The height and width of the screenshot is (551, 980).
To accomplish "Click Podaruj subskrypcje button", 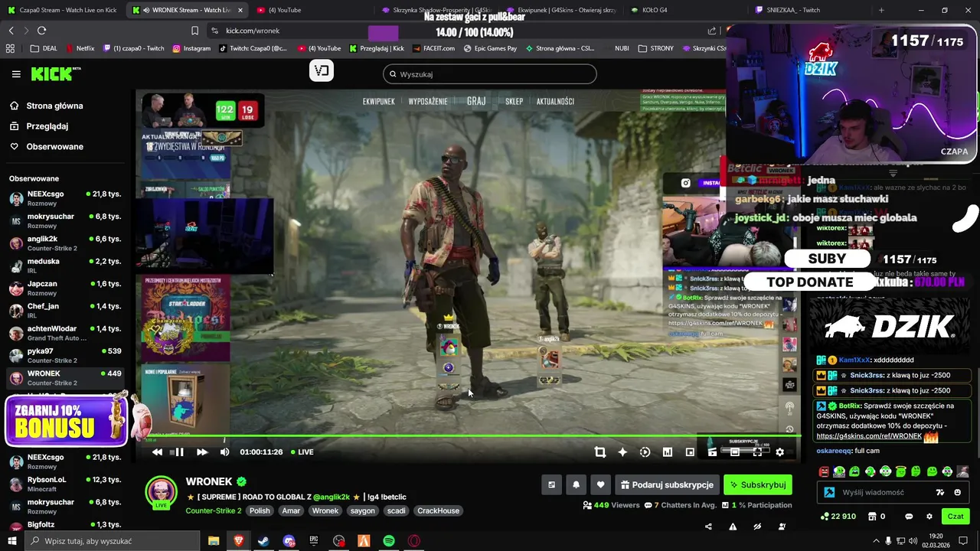I will (667, 484).
